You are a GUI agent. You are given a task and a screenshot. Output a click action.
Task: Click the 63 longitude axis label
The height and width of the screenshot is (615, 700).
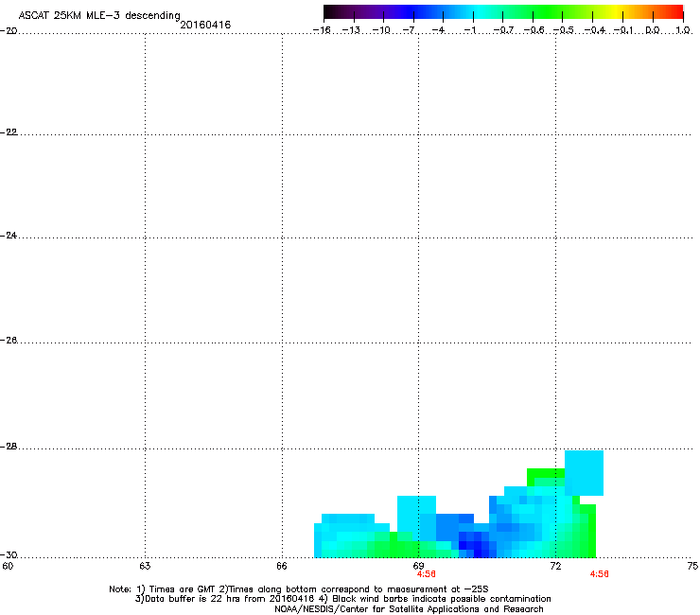click(145, 566)
